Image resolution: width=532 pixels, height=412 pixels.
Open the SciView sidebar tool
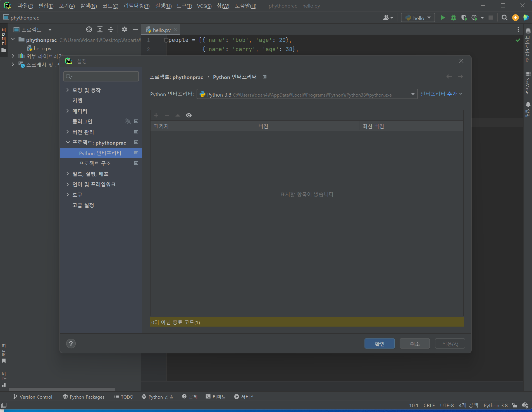point(528,82)
